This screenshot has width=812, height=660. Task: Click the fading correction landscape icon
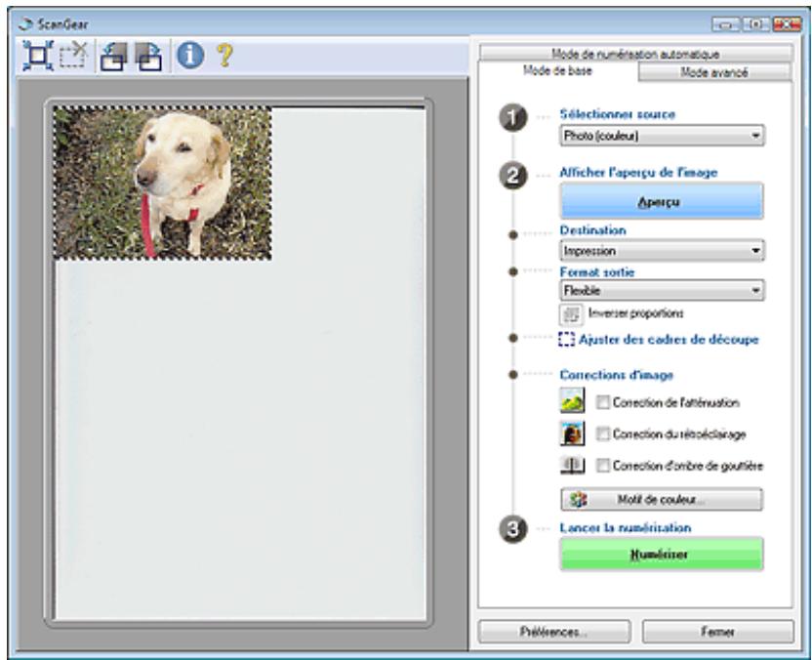click(x=573, y=400)
